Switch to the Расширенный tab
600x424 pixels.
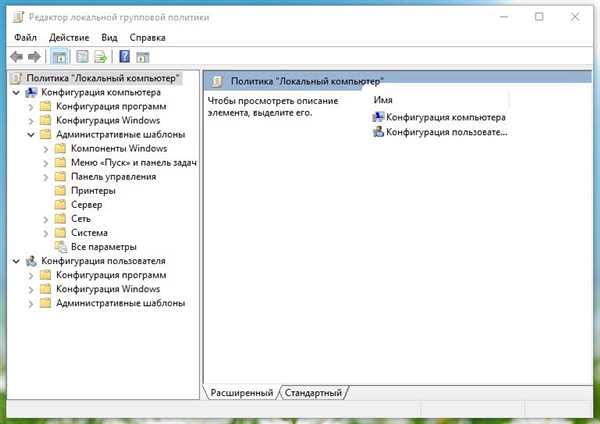click(x=241, y=393)
